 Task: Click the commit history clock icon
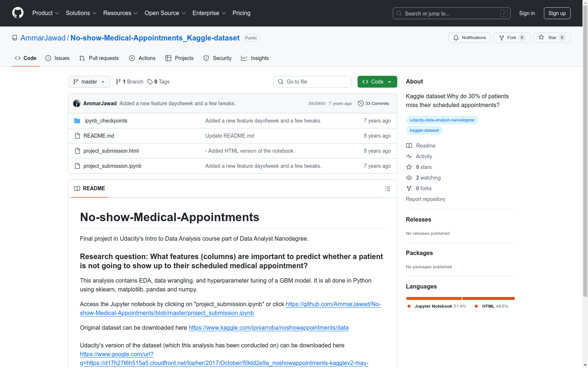click(361, 103)
